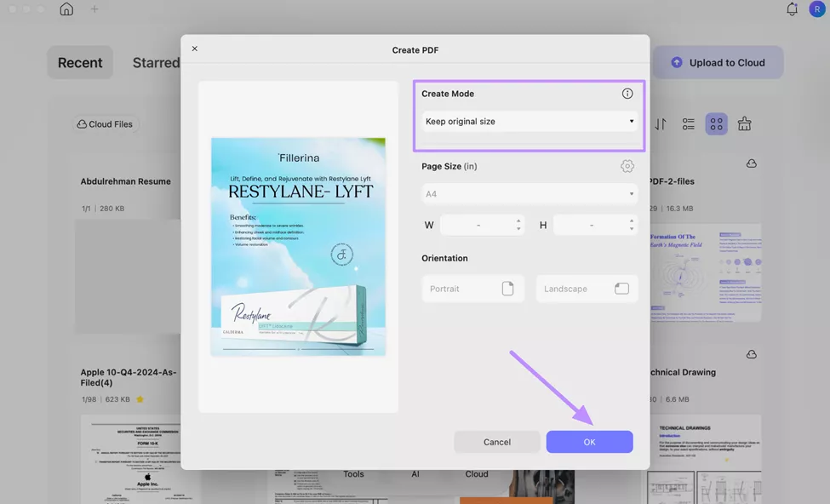Click the user avatar R in the corner
Image resolution: width=830 pixels, height=504 pixels.
point(816,9)
